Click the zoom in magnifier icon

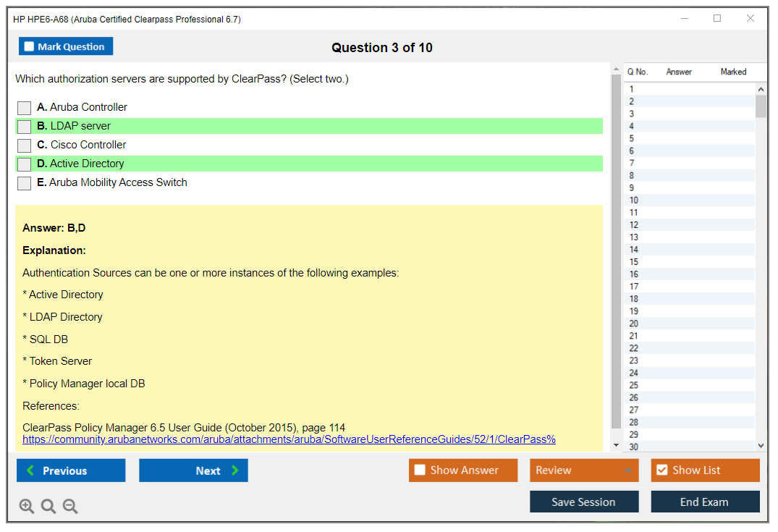pos(27,506)
